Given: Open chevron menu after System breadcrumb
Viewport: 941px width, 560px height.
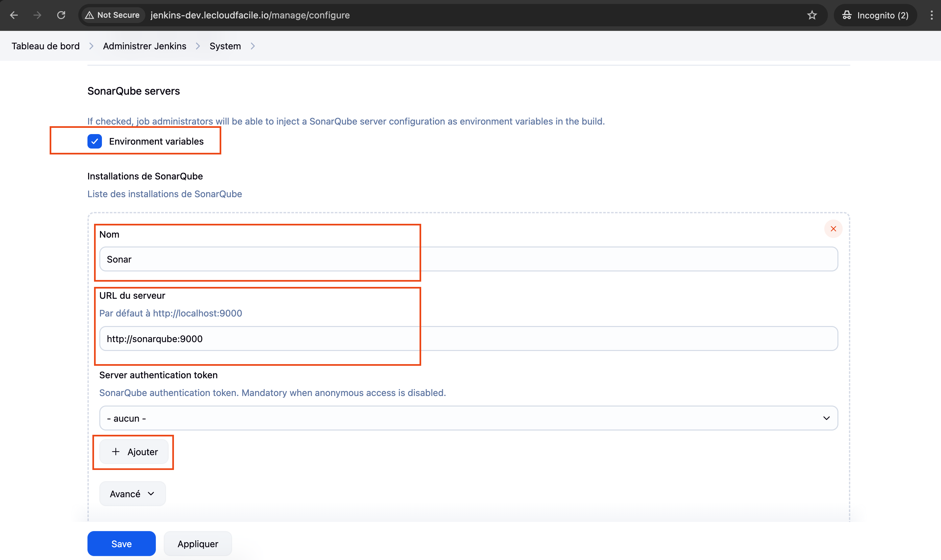Looking at the screenshot, I should coord(253,46).
